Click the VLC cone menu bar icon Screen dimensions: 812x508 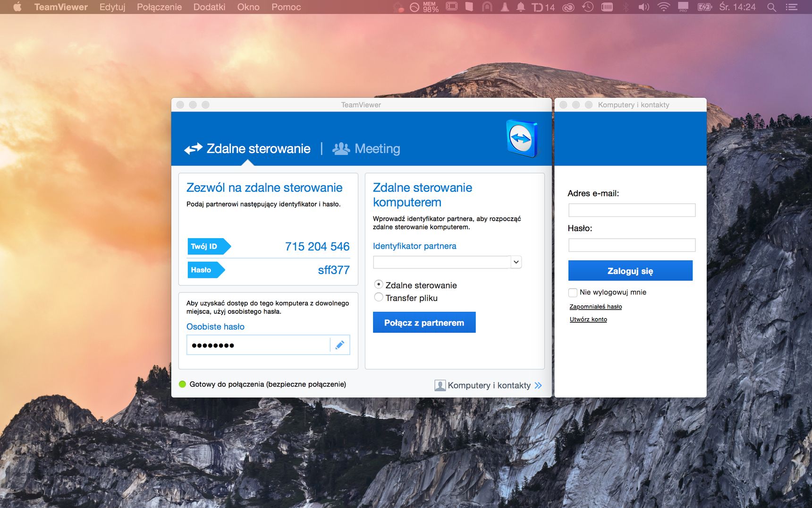tap(505, 7)
